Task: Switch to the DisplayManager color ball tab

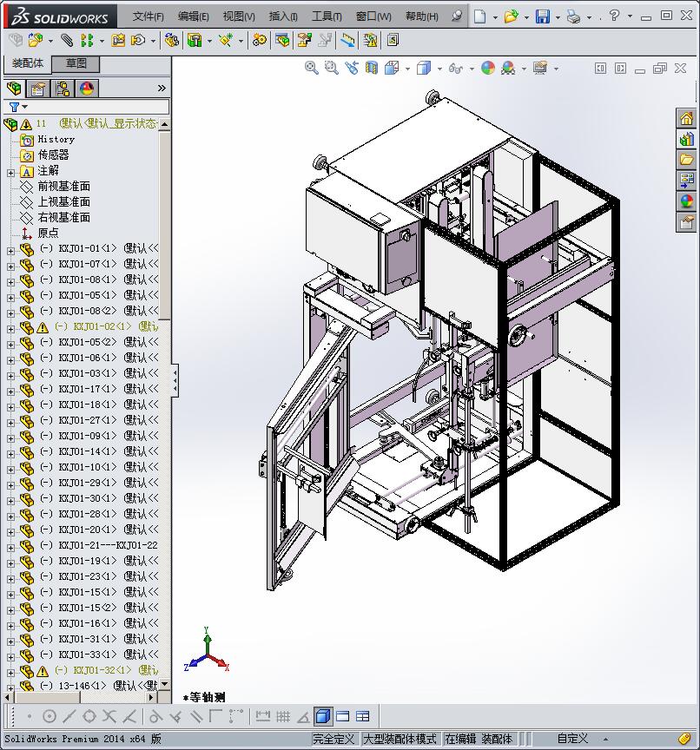Action: [x=87, y=88]
